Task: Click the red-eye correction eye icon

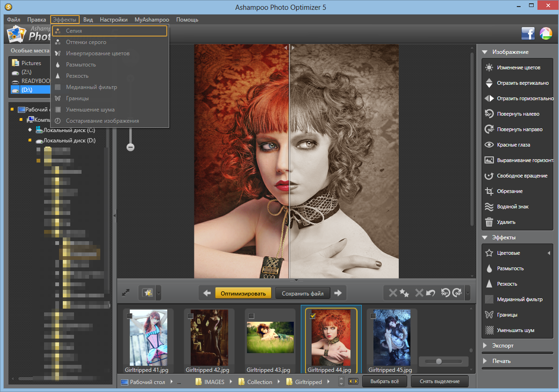Action: [x=489, y=145]
